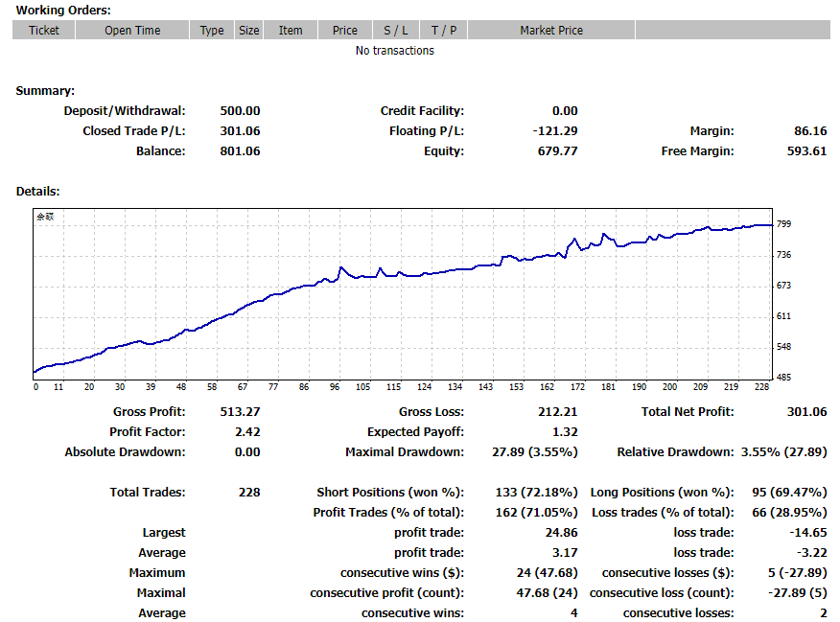
Task: Select the Gross Loss value 212.21
Action: (558, 412)
